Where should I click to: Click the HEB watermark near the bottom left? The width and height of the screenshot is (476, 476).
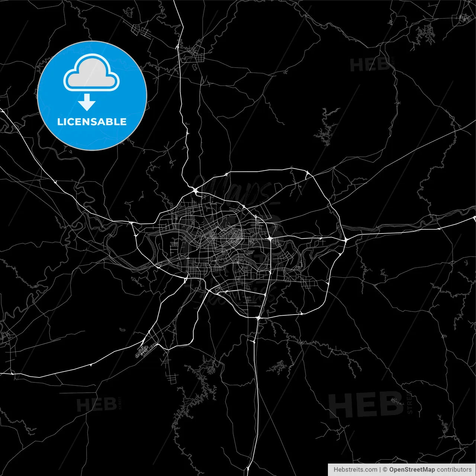[97, 403]
